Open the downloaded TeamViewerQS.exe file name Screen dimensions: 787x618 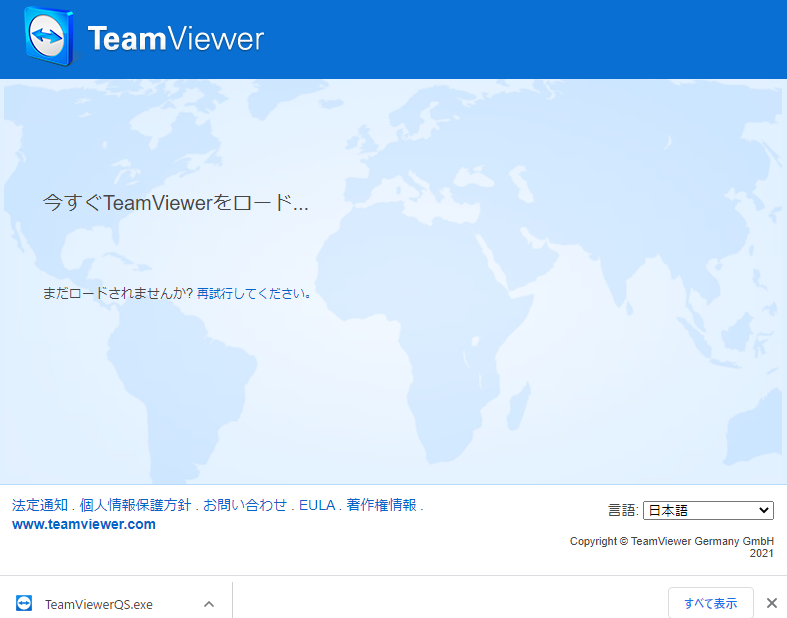pos(99,604)
